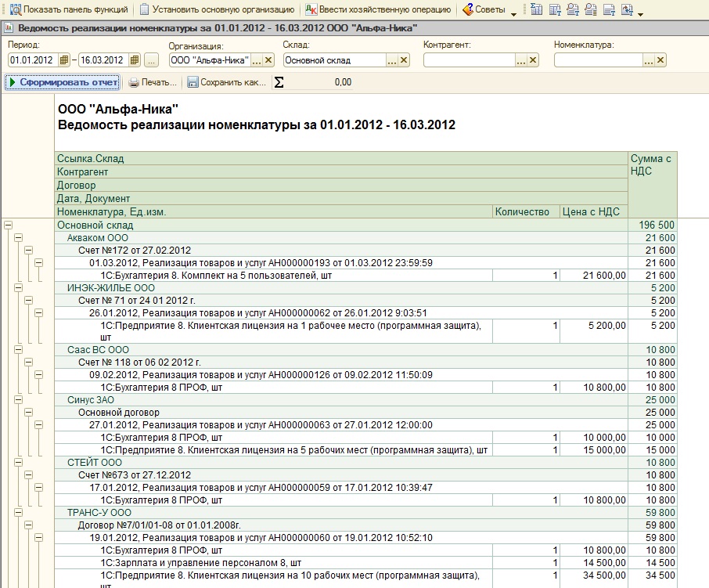This screenshot has width=709, height=588.
Task: Click the Цена с НДС column header
Action: pos(594,211)
